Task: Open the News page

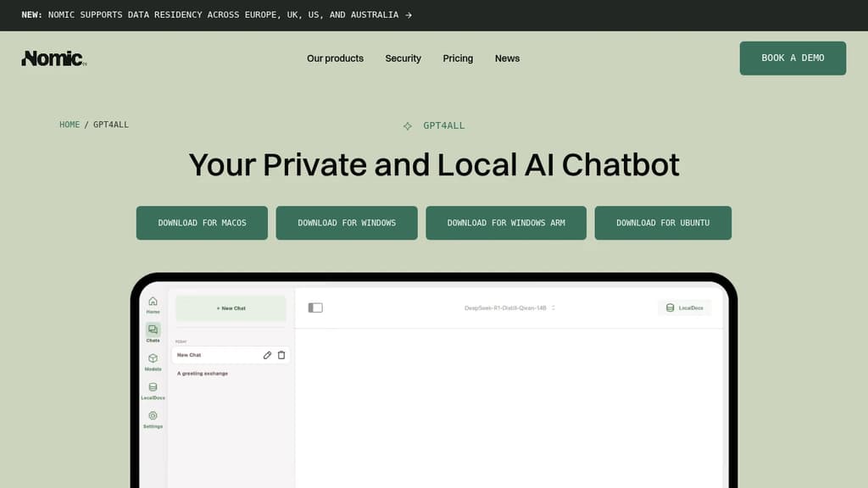Action: click(x=507, y=58)
